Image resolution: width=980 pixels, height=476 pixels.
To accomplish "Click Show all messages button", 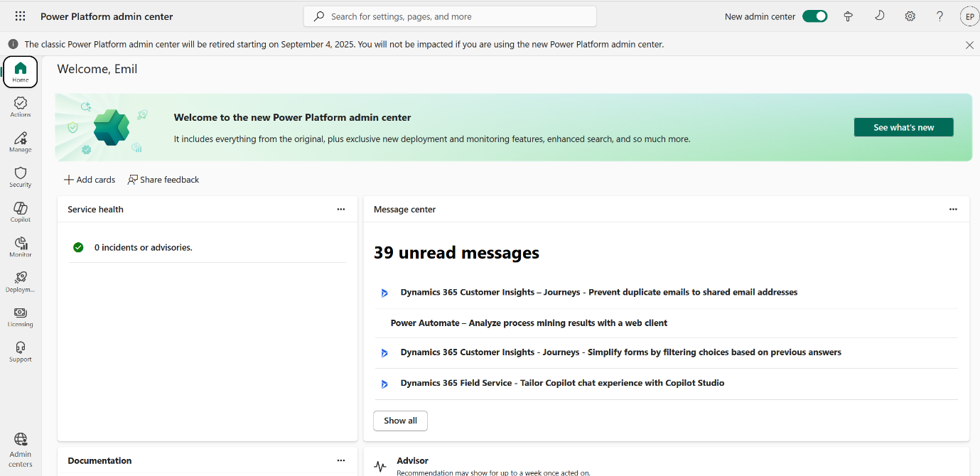I will tap(400, 421).
